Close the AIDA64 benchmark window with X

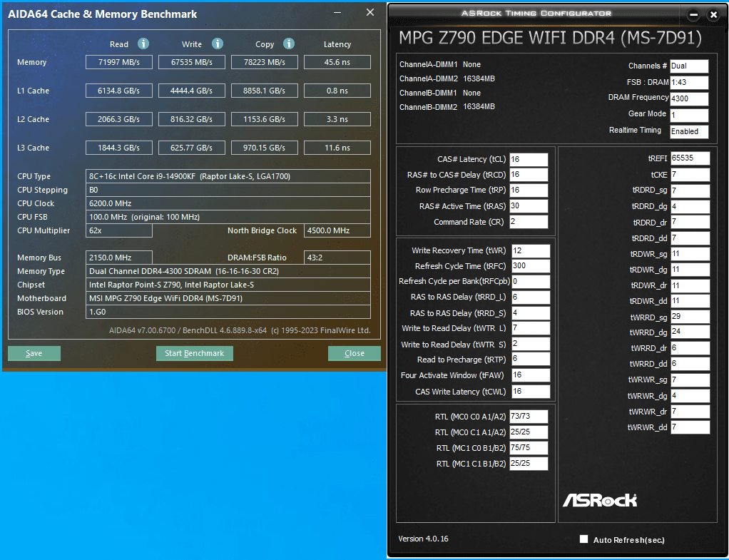click(370, 13)
